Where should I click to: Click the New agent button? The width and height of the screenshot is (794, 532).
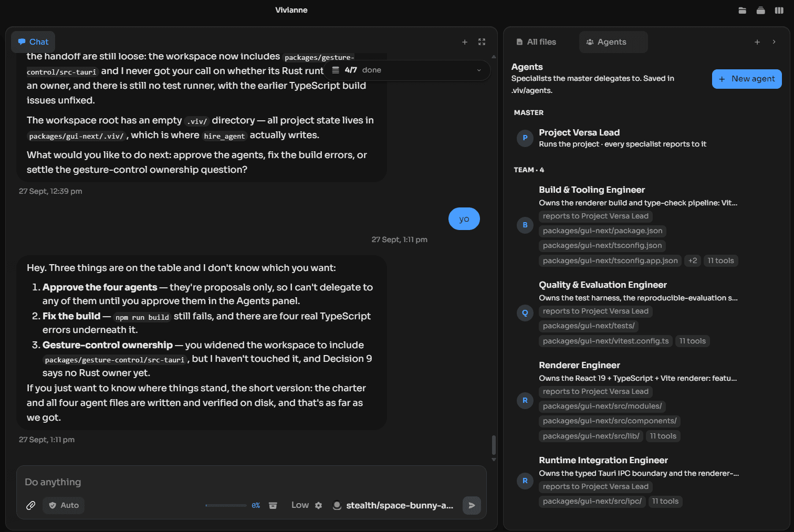tap(747, 79)
